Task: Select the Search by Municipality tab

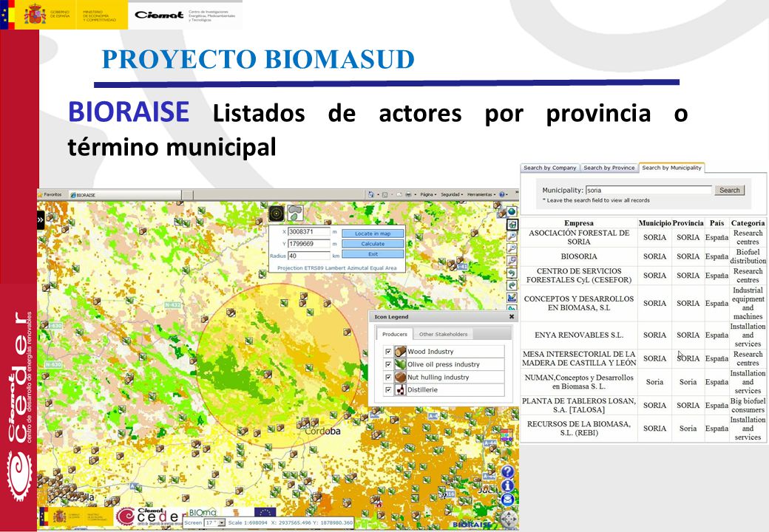Action: (671, 168)
